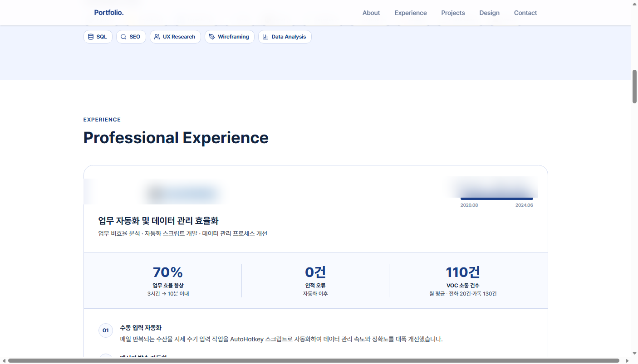Click the AutoHotkey description sentence
This screenshot has width=638, height=364.
tap(281, 339)
